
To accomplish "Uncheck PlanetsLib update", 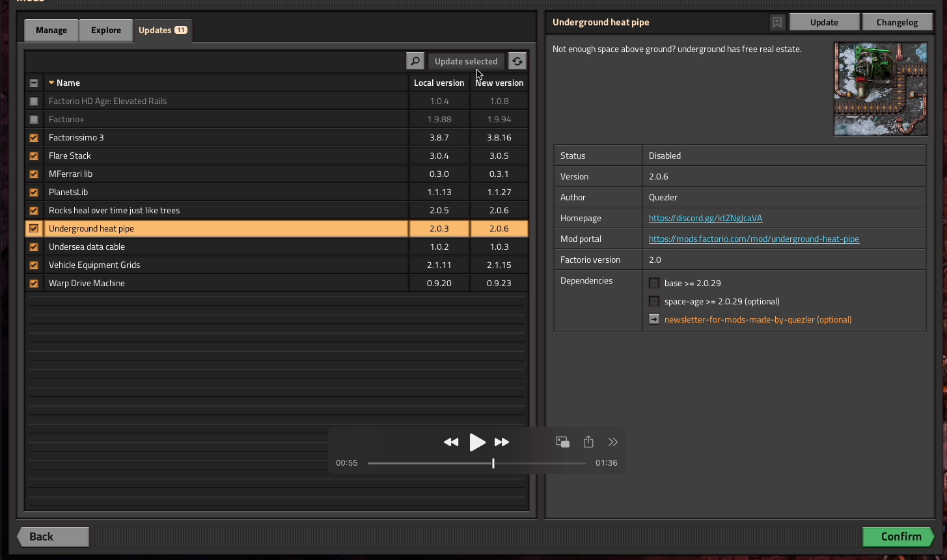I will 34,192.
